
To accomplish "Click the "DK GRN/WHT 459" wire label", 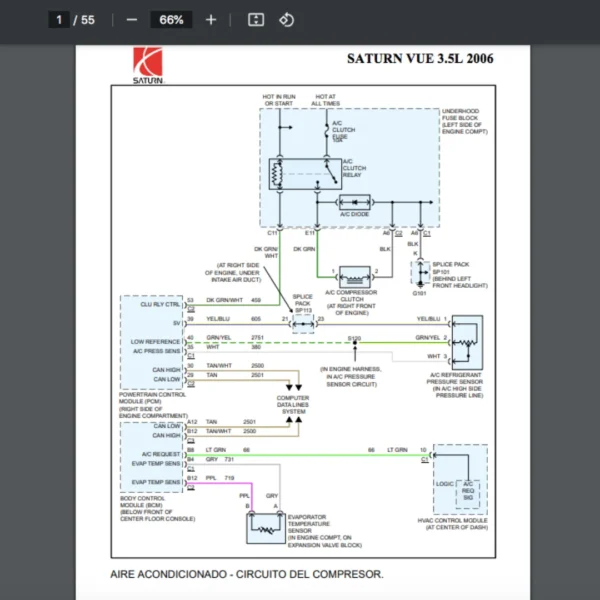I will tap(233, 300).
